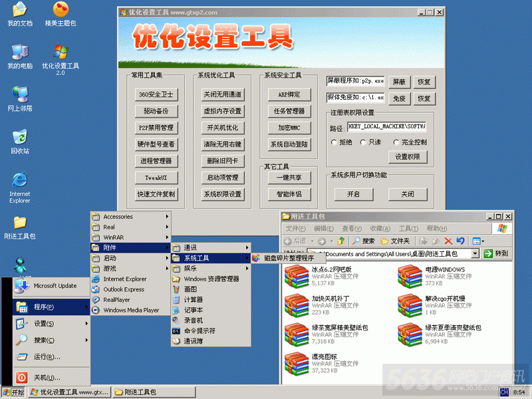
Task: Click the views icon in explorer toolbar
Action: click(478, 241)
